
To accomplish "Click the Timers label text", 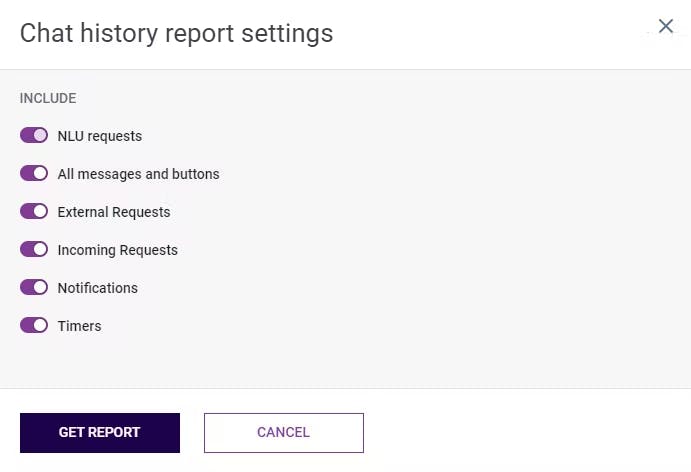I will click(x=80, y=326).
